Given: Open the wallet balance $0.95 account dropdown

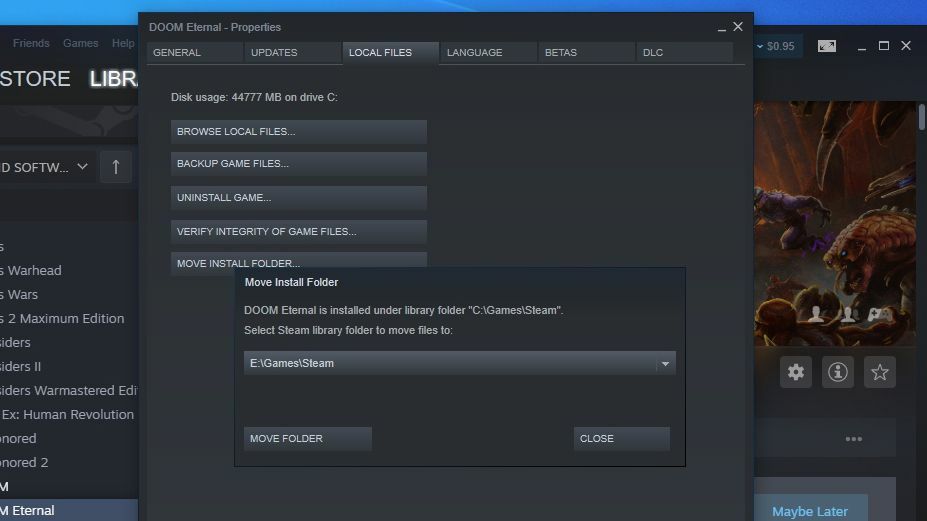Looking at the screenshot, I should point(776,46).
